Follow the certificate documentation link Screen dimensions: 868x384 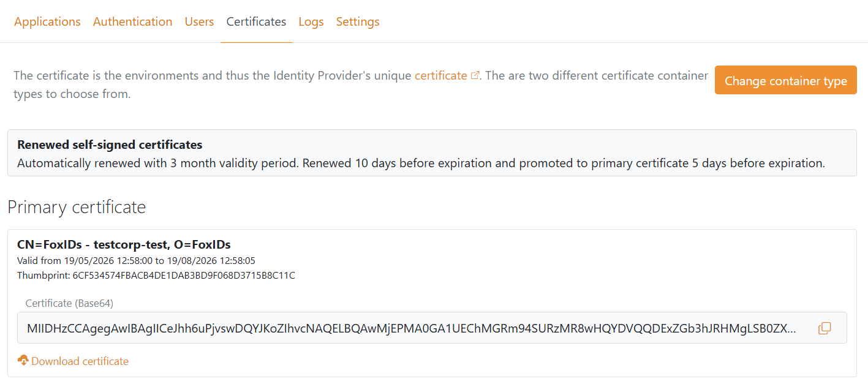441,76
